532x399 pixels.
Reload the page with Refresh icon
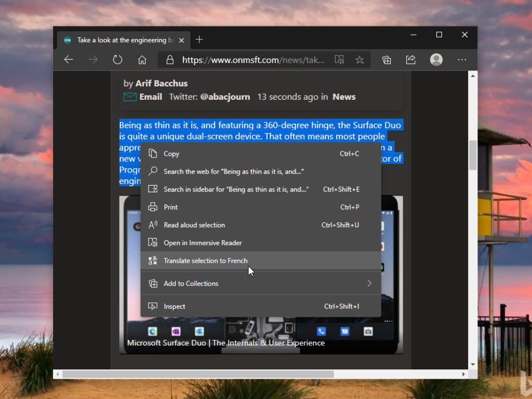coord(117,60)
